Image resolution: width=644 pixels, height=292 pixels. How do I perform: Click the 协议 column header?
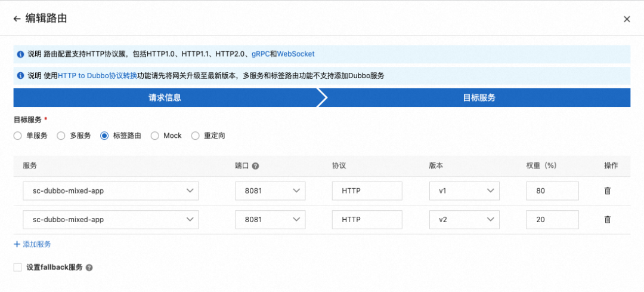(x=339, y=165)
